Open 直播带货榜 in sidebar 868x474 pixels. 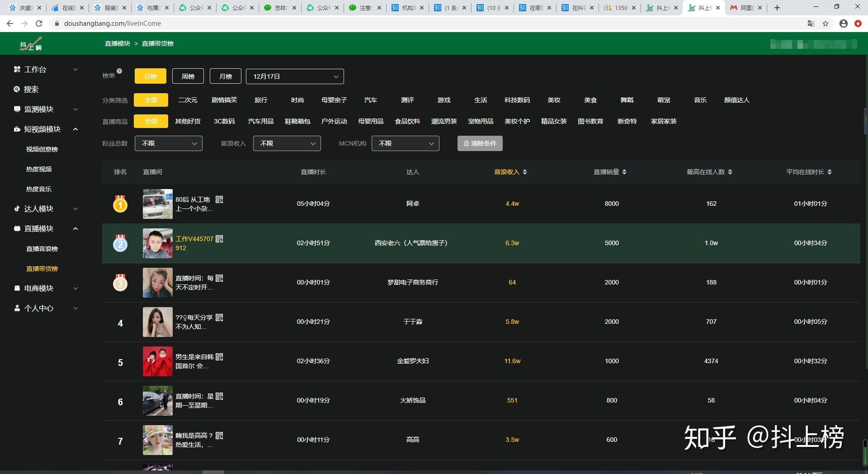(x=42, y=269)
